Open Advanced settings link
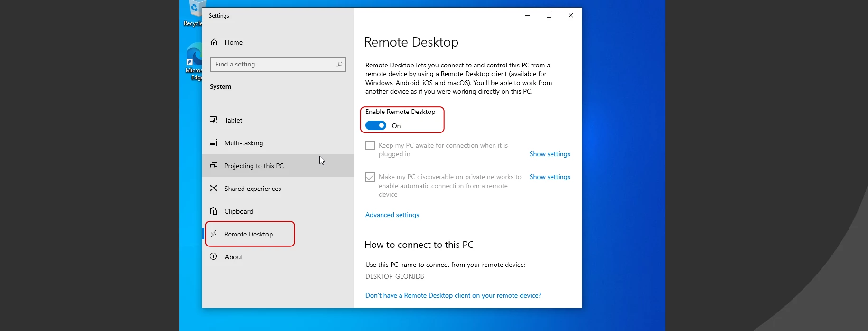Screen dimensions: 868x331 pyautogui.click(x=392, y=215)
